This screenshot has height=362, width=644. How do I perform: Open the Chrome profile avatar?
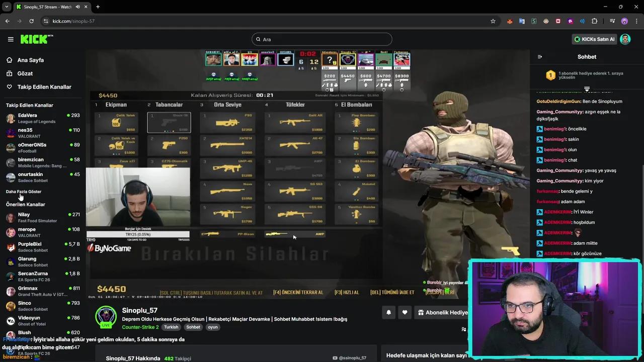[x=624, y=21]
